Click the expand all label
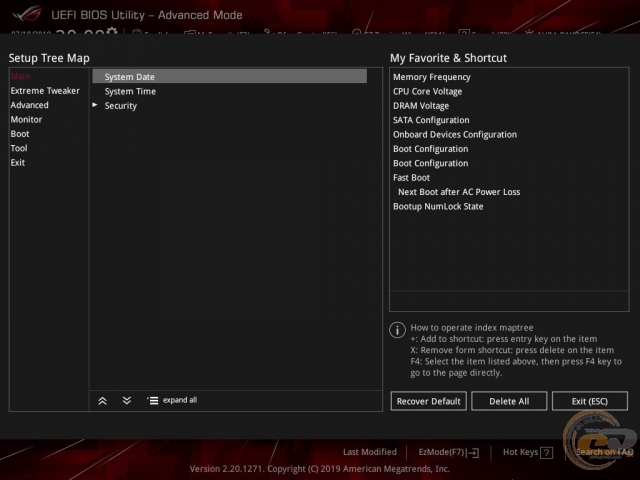Image resolution: width=640 pixels, height=480 pixels. point(180,400)
